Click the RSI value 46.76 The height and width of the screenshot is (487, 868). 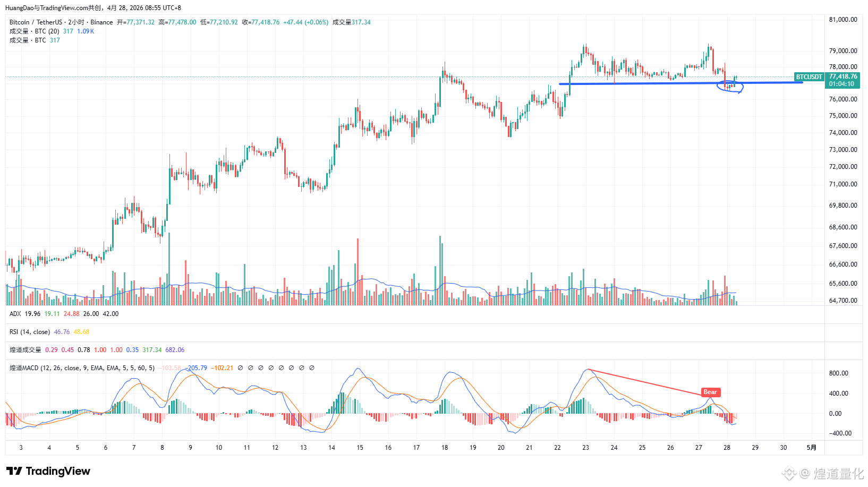pos(62,332)
